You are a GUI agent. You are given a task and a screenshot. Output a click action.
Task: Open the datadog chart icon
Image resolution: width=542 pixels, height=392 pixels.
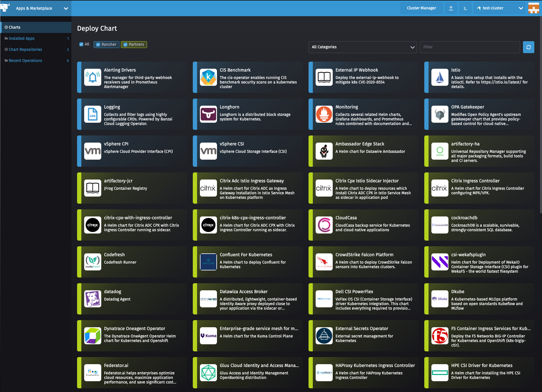point(92,299)
